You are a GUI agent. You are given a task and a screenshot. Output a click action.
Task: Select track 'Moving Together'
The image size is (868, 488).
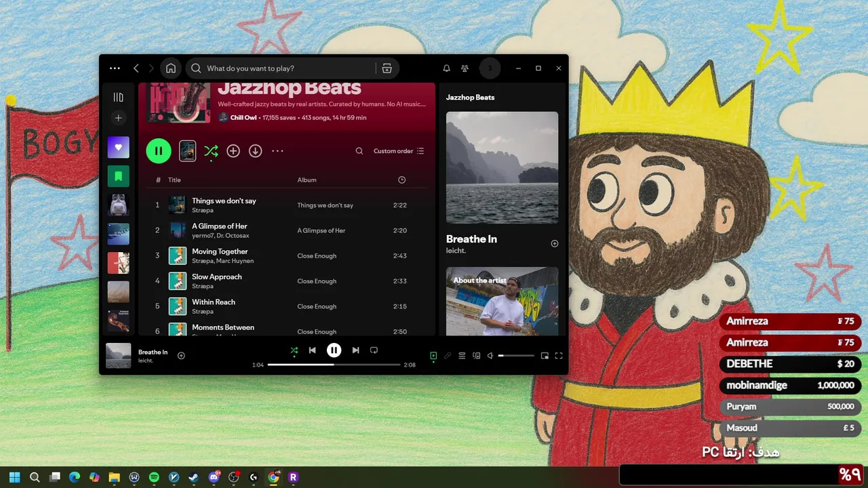click(x=288, y=256)
